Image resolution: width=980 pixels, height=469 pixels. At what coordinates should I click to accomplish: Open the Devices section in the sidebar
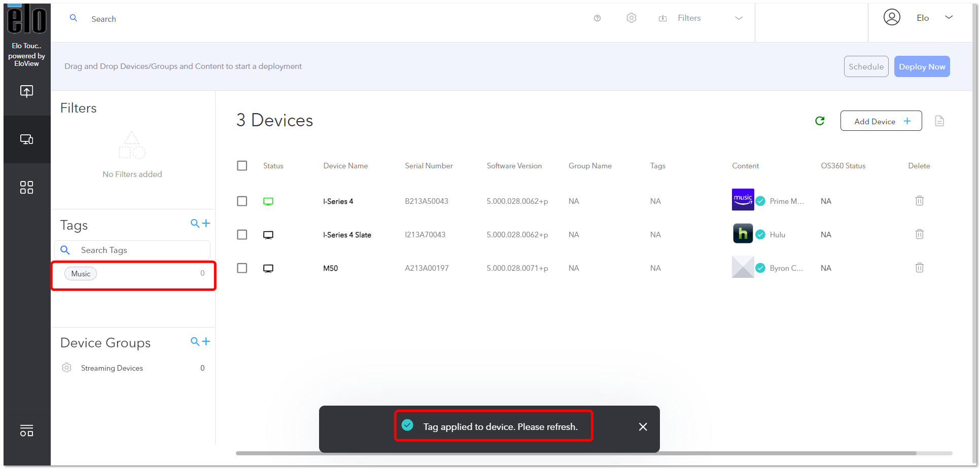pyautogui.click(x=27, y=139)
